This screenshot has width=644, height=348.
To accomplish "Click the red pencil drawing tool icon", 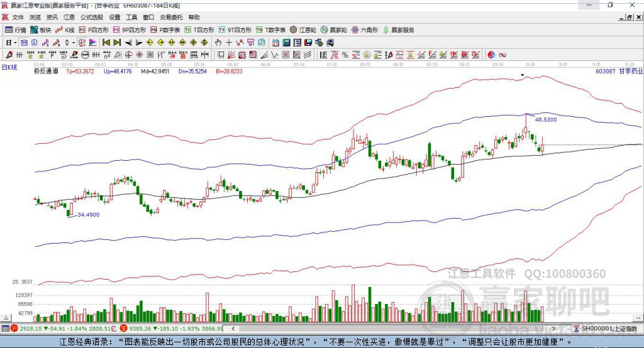I will pos(9,55).
